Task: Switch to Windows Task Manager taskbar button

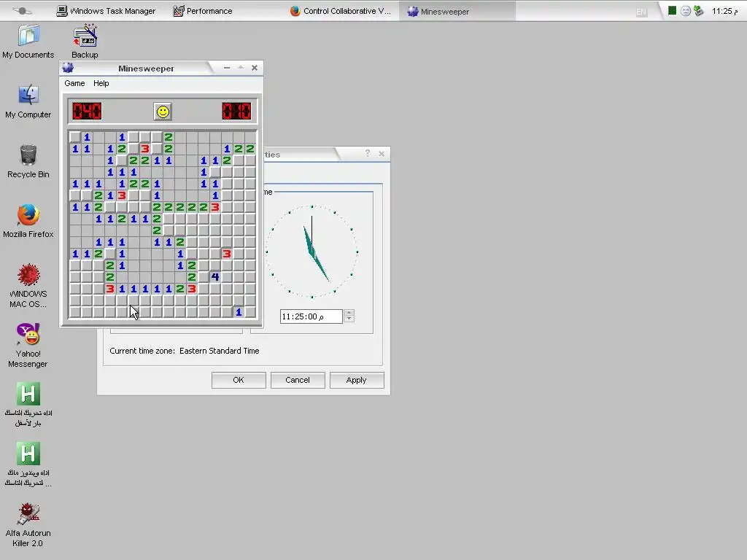Action: pos(106,11)
